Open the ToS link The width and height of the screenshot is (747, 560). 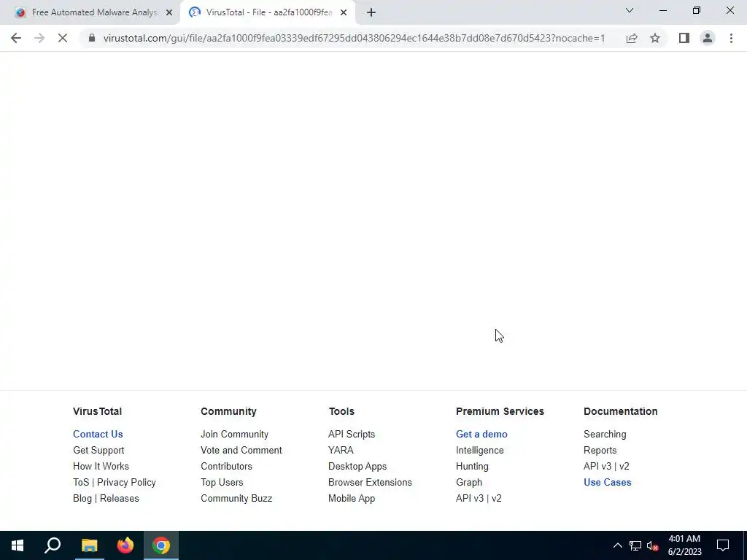click(81, 483)
